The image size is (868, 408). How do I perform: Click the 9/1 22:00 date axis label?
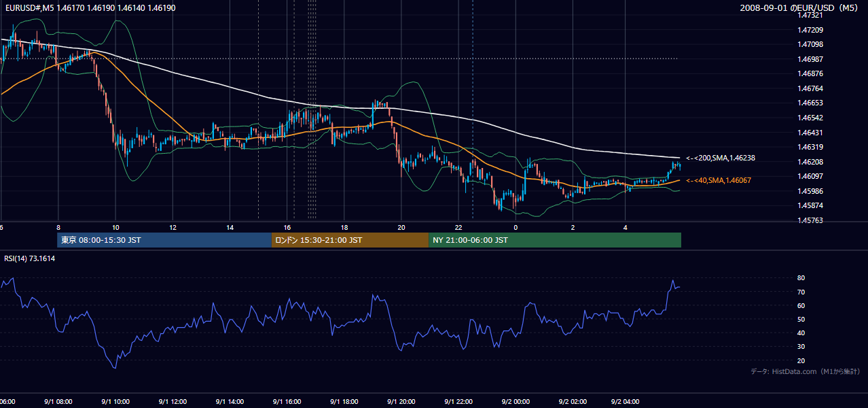click(x=458, y=401)
